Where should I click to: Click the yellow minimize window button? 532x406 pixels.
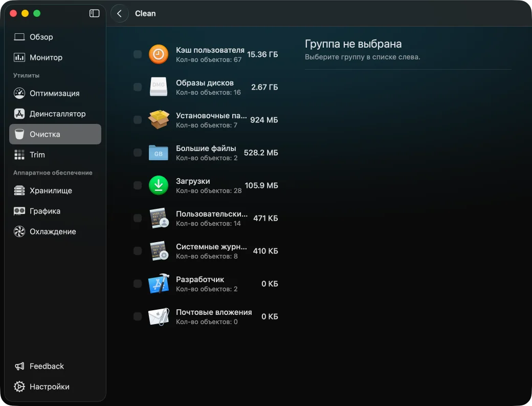point(25,13)
